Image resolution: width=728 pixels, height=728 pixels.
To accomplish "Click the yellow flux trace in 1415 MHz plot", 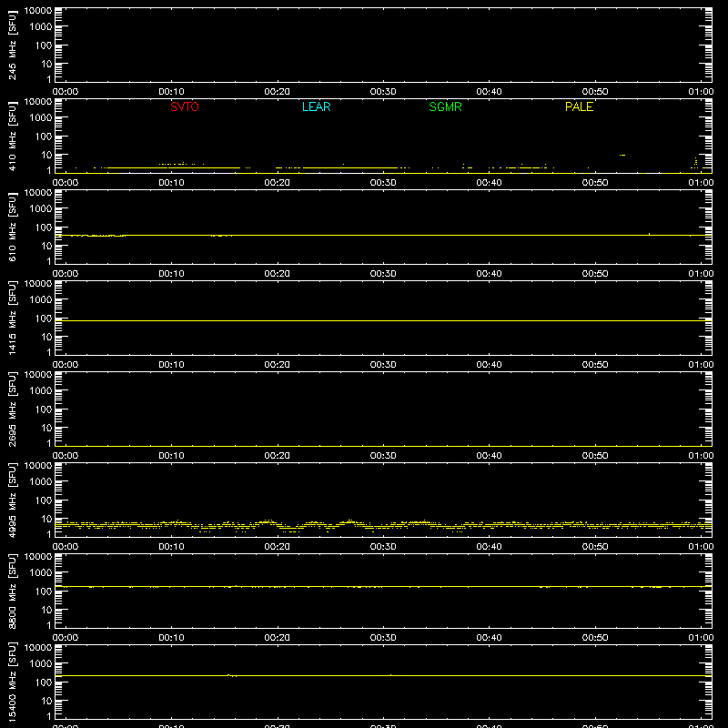I will click(x=383, y=321).
